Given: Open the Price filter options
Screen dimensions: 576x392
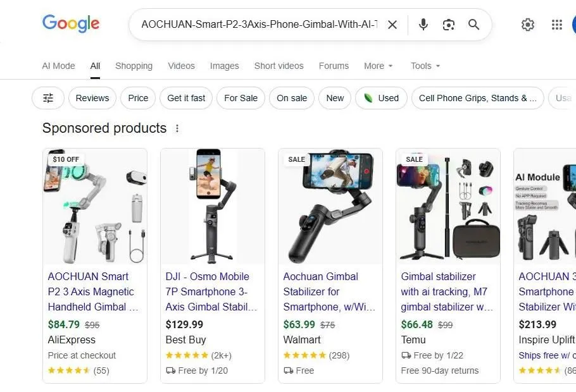Looking at the screenshot, I should (x=137, y=98).
